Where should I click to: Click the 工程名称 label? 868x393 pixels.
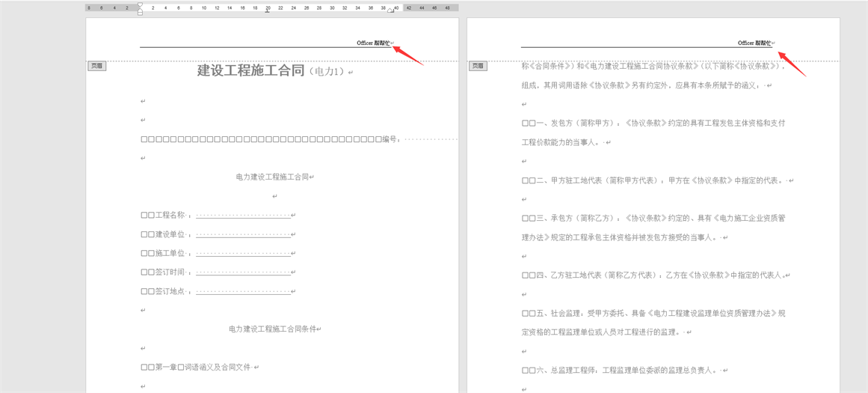[170, 215]
